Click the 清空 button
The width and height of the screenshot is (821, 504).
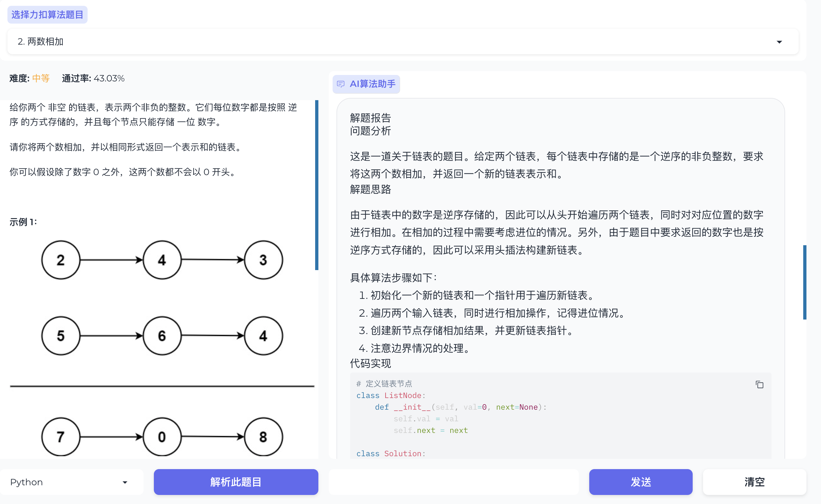754,482
